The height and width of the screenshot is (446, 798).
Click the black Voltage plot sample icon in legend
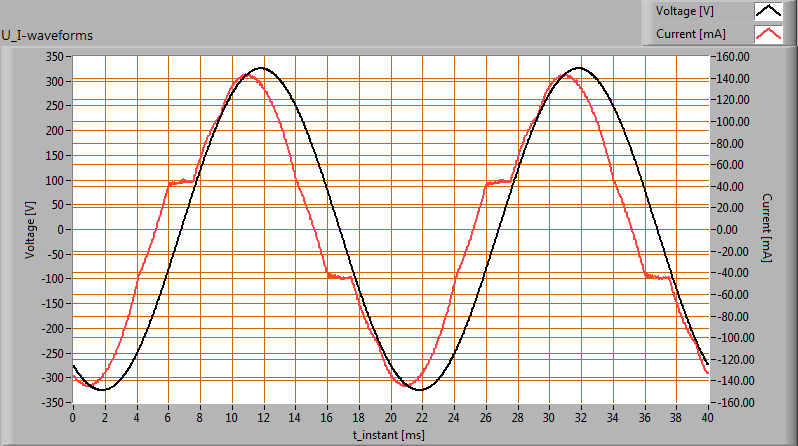click(769, 12)
